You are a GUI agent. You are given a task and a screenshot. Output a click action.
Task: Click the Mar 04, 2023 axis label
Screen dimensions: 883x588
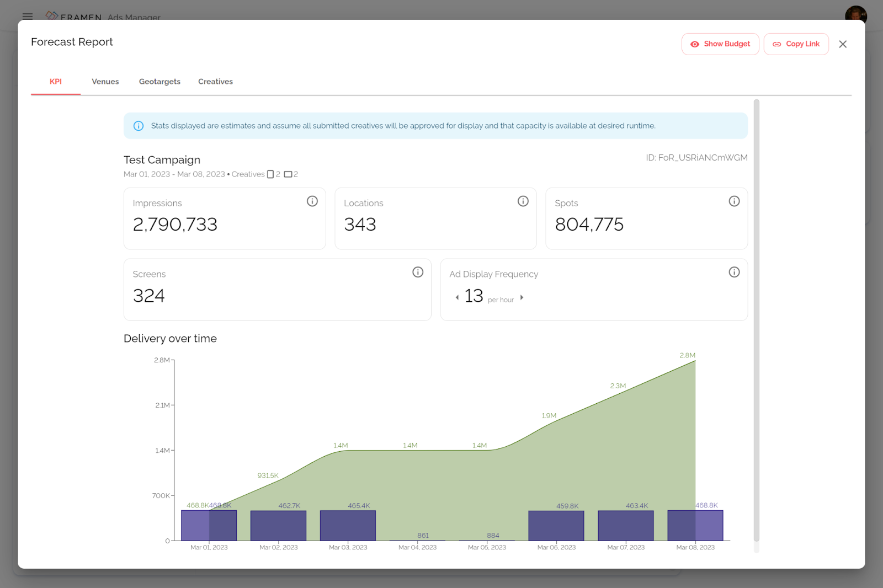(417, 548)
